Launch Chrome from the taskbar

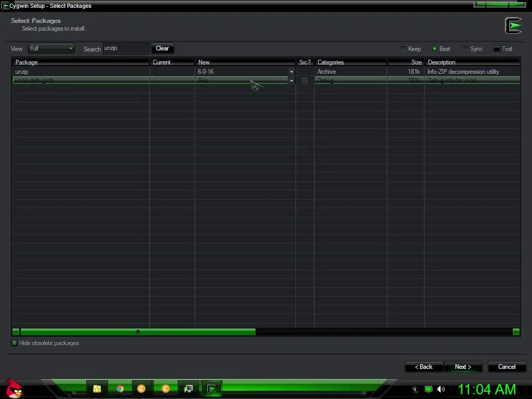(x=120, y=389)
